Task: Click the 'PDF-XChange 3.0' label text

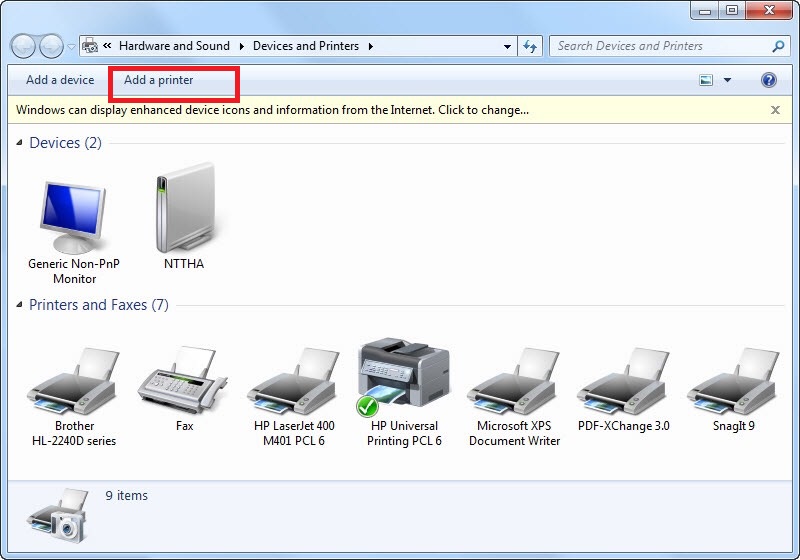Action: [x=623, y=426]
